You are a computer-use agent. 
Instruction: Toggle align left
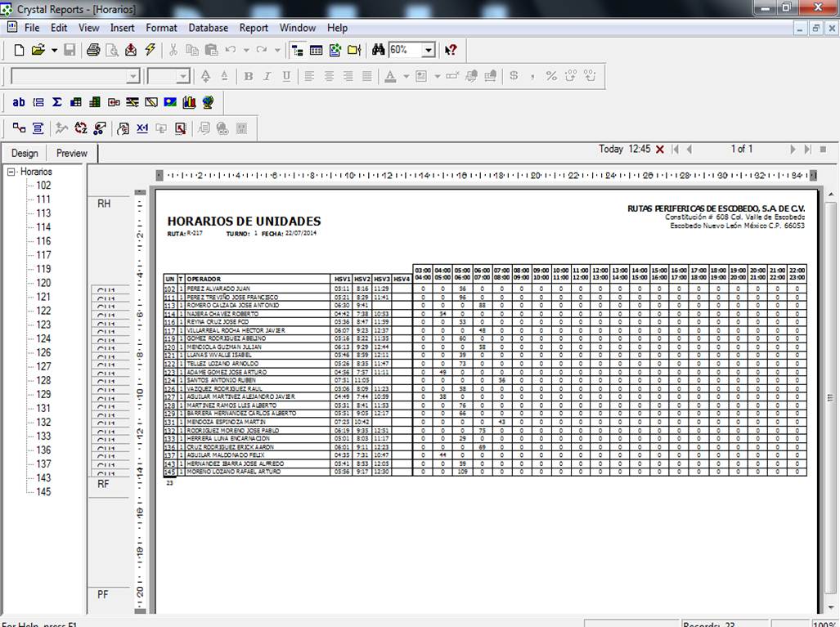[309, 77]
